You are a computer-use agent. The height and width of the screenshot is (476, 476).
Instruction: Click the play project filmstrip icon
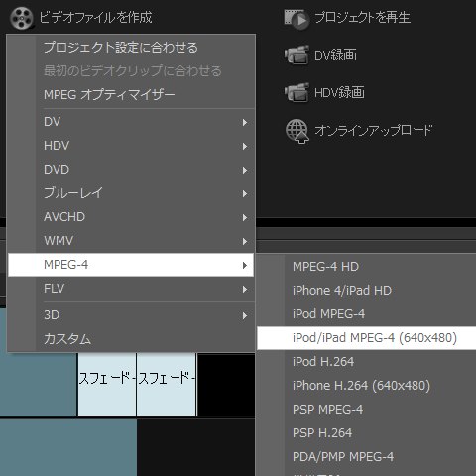297,19
